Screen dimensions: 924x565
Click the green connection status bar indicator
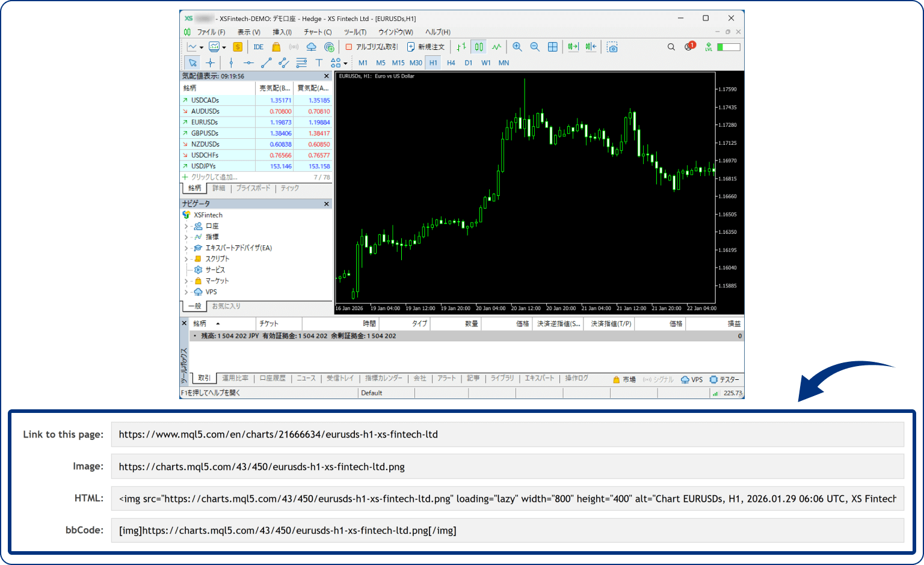[x=716, y=392]
